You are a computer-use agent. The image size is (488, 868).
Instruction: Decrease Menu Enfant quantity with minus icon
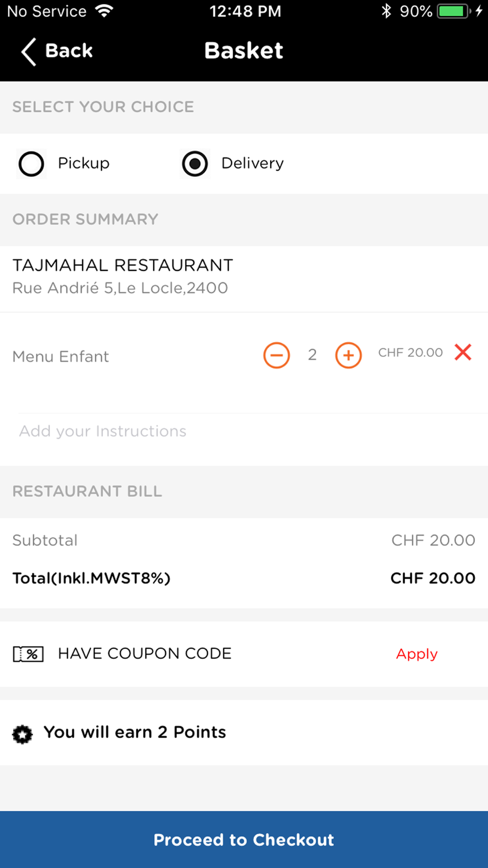point(277,355)
